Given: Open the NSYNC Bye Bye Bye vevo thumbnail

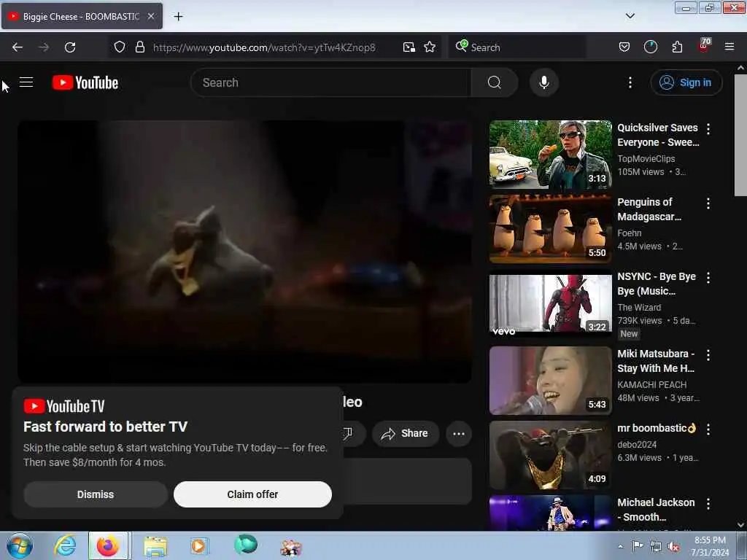Looking at the screenshot, I should click(550, 303).
